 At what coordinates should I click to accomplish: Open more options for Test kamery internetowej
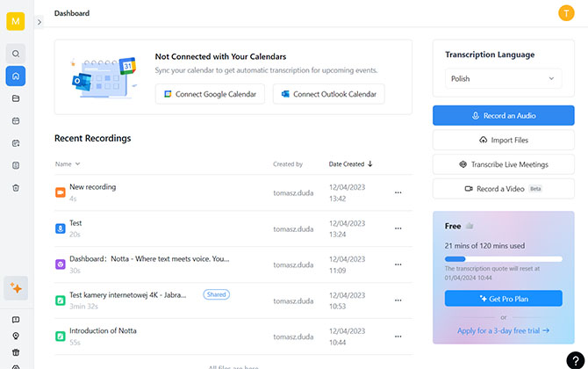click(x=398, y=300)
